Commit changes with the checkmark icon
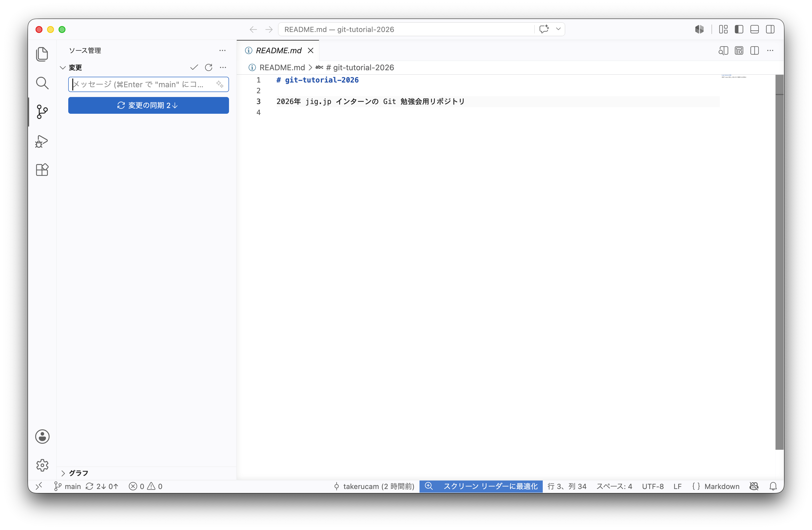 pos(194,67)
